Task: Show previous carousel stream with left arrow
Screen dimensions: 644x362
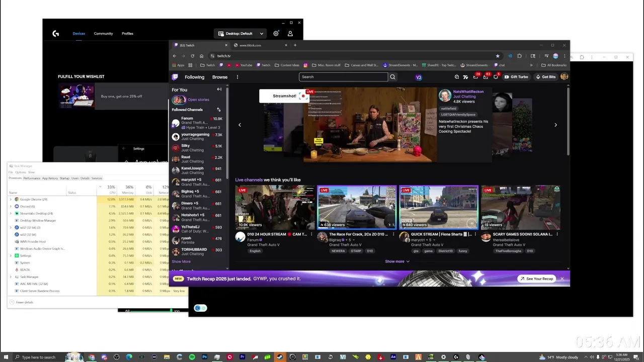Action: coord(239,125)
